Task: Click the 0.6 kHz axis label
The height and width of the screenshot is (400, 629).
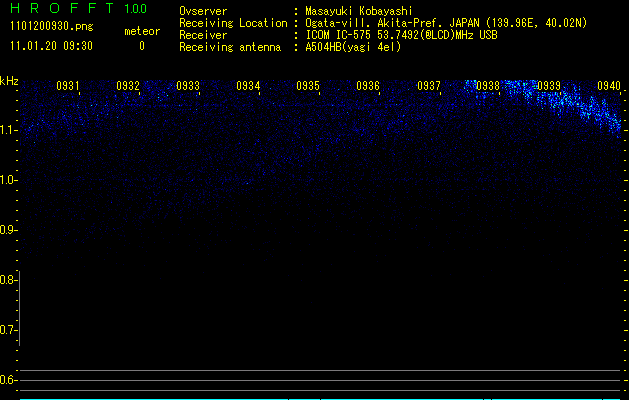Action: [x=8, y=380]
